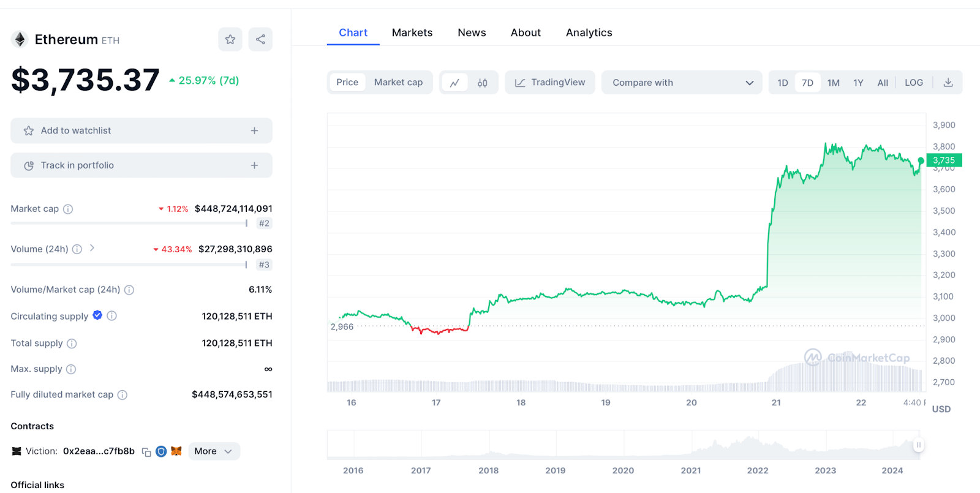Click the blue shield icon beside contract
The width and height of the screenshot is (980, 493).
[161, 451]
